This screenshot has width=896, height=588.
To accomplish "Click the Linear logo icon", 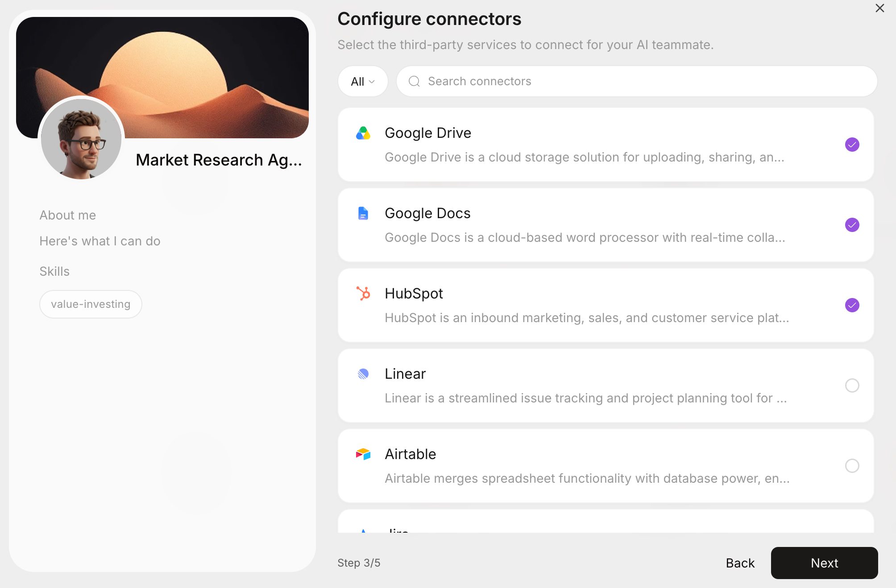I will point(363,374).
